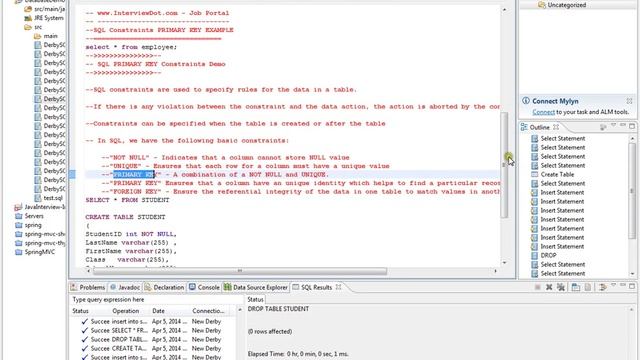Select the DROP statement in Outline
The height and width of the screenshot is (360, 640).
pos(548,255)
